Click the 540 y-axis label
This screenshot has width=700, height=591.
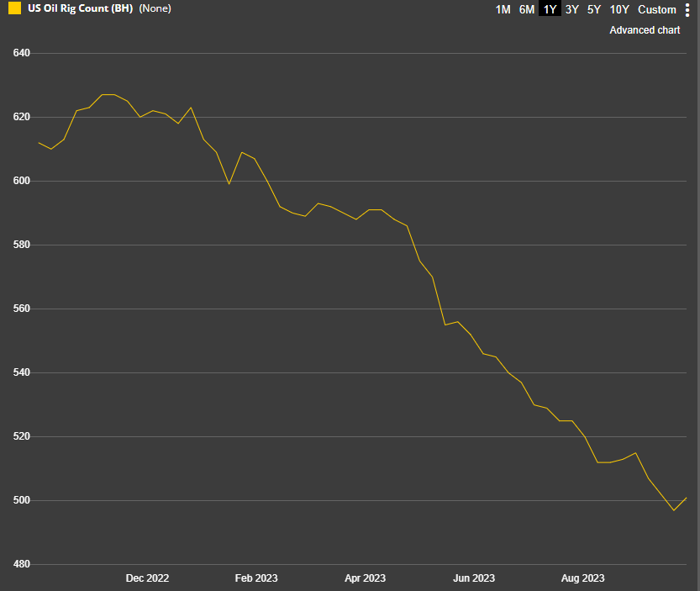(x=22, y=372)
